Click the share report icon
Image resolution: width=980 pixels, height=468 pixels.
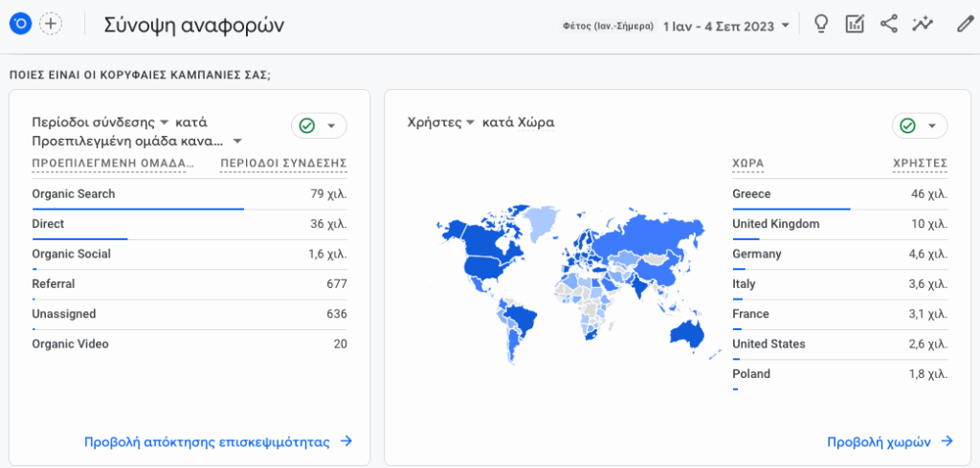click(889, 25)
